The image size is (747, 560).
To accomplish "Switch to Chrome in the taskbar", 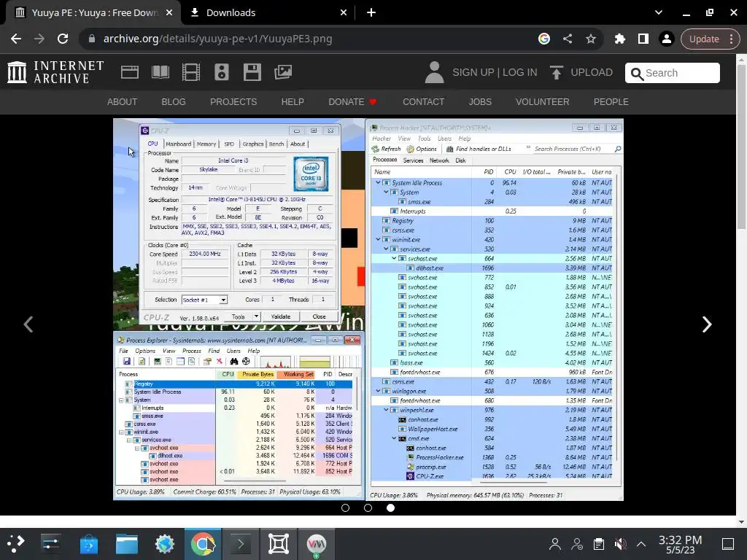I will [x=203, y=543].
